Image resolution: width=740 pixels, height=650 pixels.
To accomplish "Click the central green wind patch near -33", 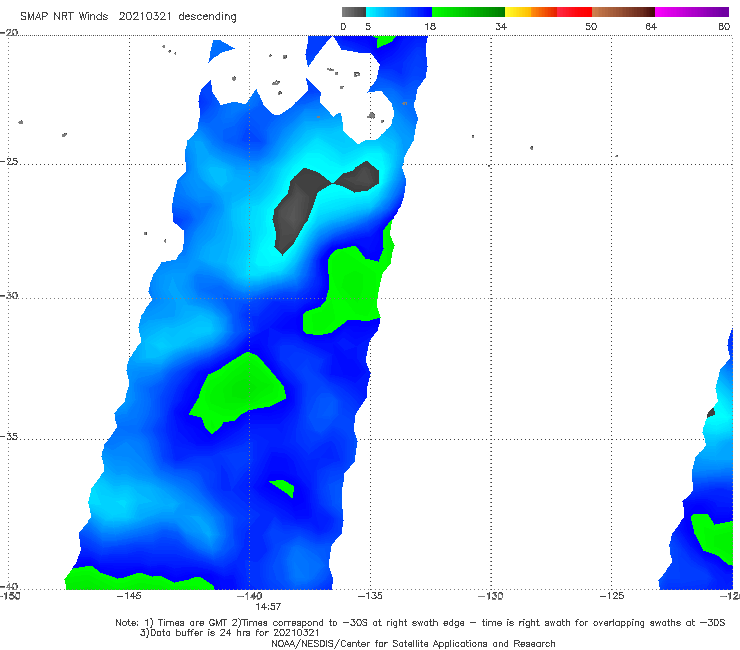I will (241, 387).
